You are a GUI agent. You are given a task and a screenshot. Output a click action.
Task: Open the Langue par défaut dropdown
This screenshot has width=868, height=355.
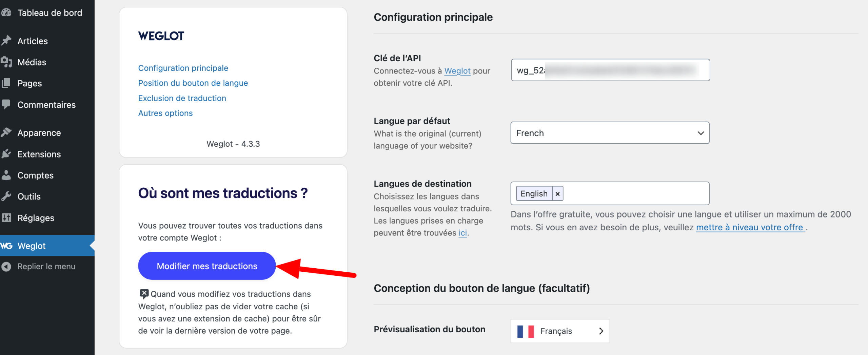609,133
